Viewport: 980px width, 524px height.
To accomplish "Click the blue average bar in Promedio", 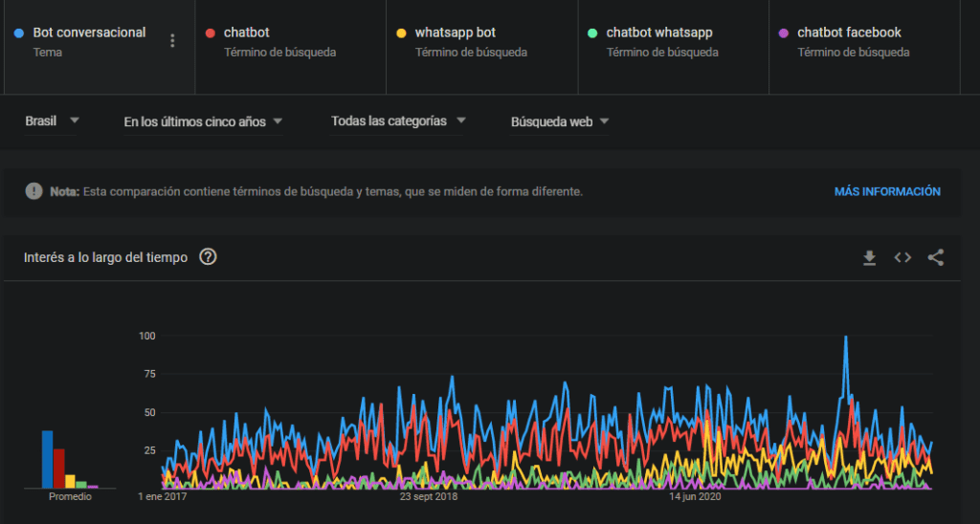I will [48, 459].
